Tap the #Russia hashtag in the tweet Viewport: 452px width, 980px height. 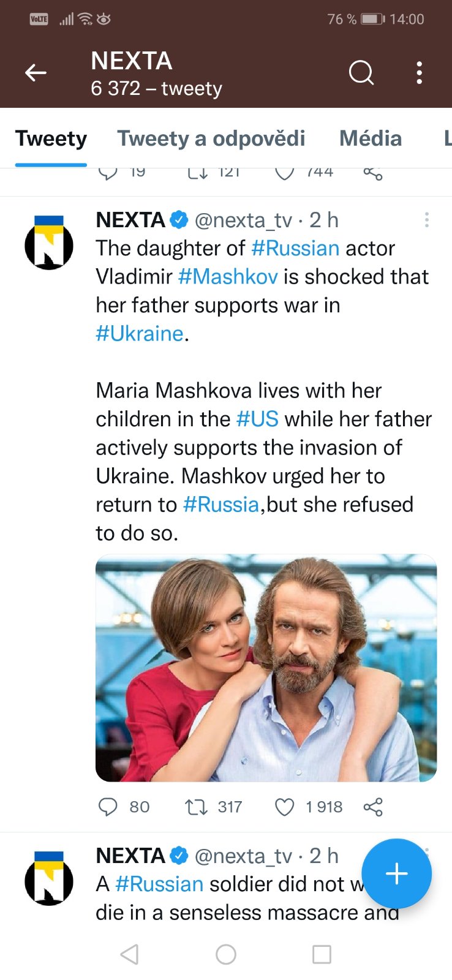pyautogui.click(x=221, y=505)
